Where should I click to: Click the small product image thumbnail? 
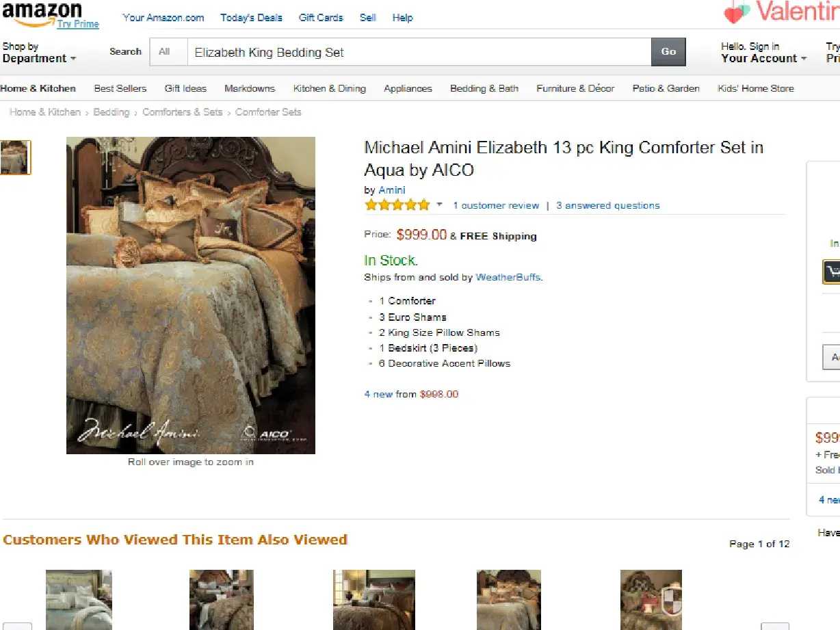tap(15, 157)
